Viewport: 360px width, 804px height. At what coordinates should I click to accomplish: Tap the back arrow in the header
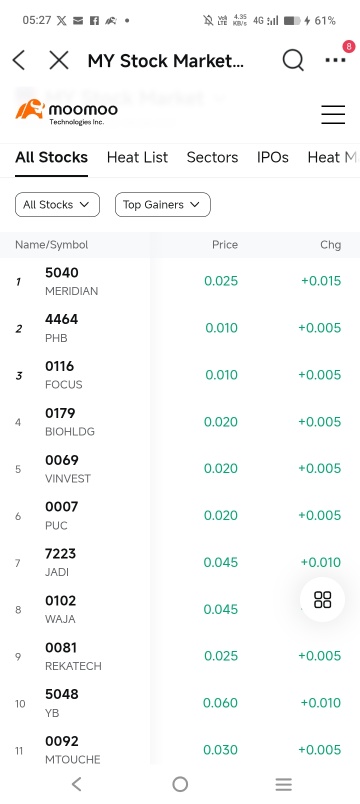19,61
